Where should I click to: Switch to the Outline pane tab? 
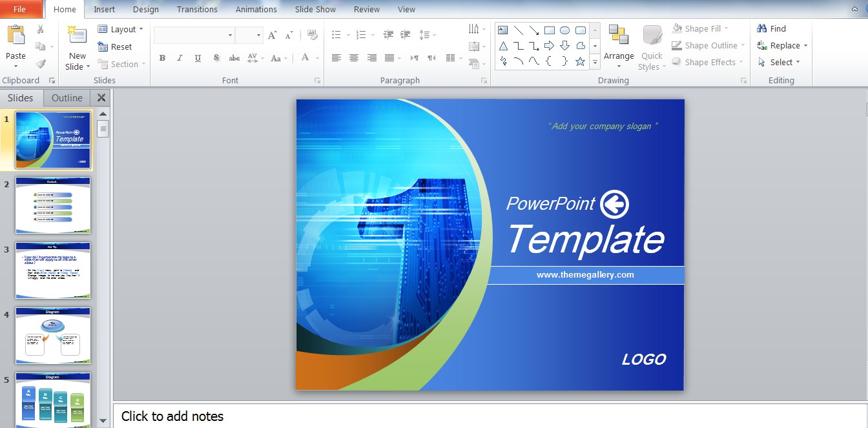coord(67,98)
